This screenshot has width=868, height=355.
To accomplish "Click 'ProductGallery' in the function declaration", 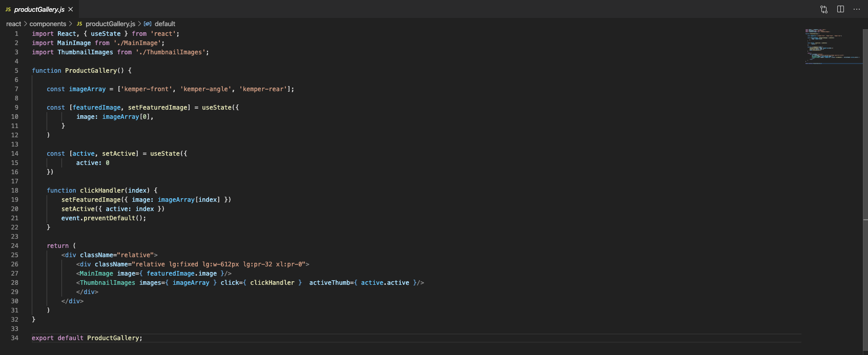I will tap(91, 71).
